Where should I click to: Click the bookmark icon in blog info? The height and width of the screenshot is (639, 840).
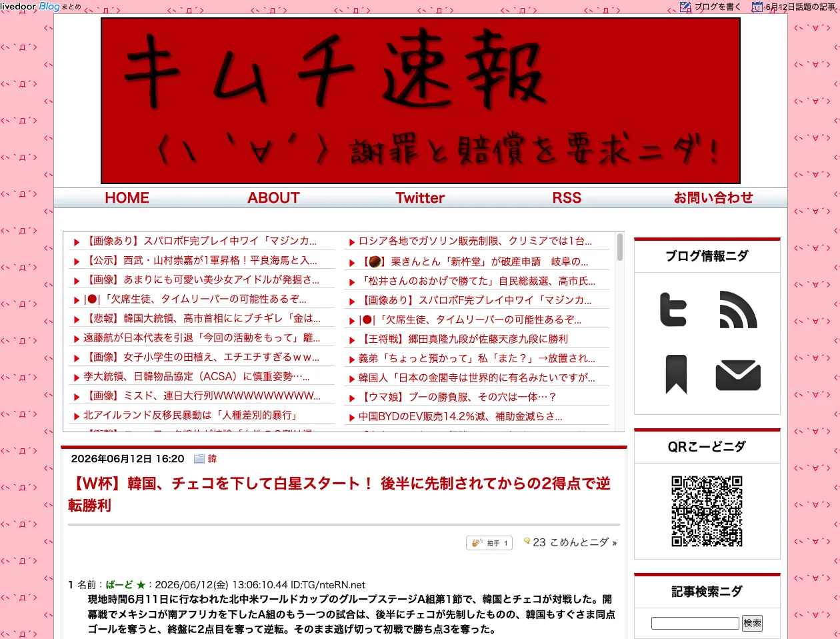[676, 374]
